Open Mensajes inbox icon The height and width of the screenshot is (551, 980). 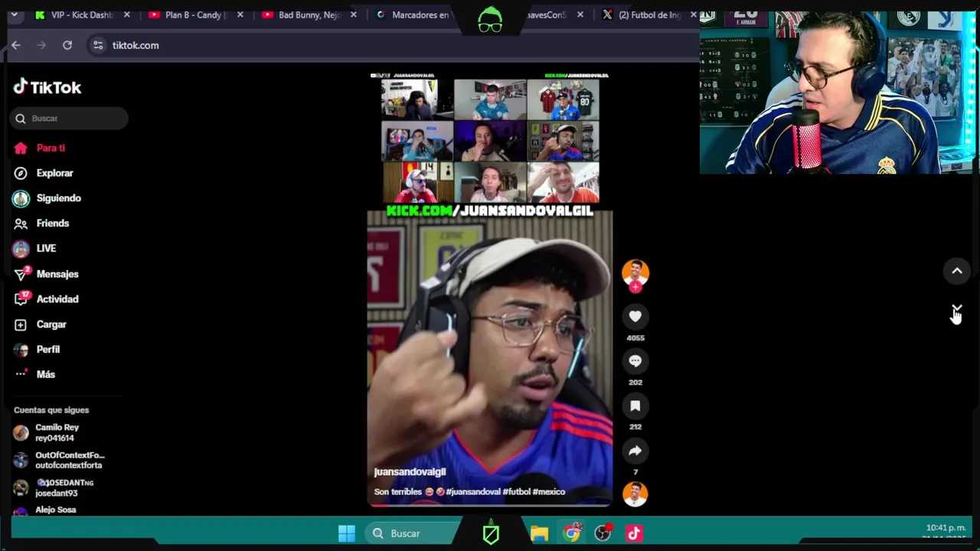(21, 274)
